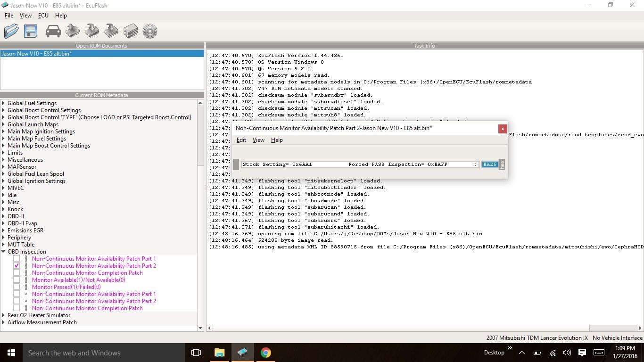The height and width of the screenshot is (362, 644).
Task: Open the ECU menu in menu bar
Action: 43,16
